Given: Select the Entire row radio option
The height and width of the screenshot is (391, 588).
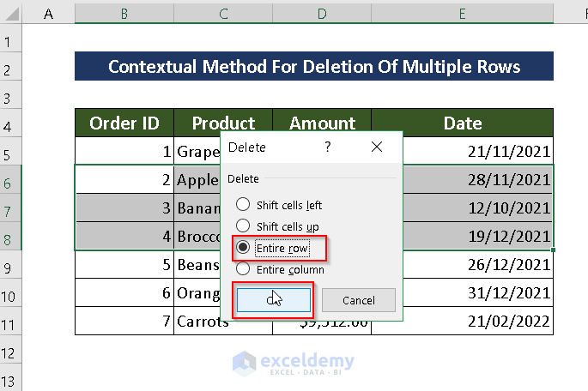Looking at the screenshot, I should pyautogui.click(x=243, y=248).
